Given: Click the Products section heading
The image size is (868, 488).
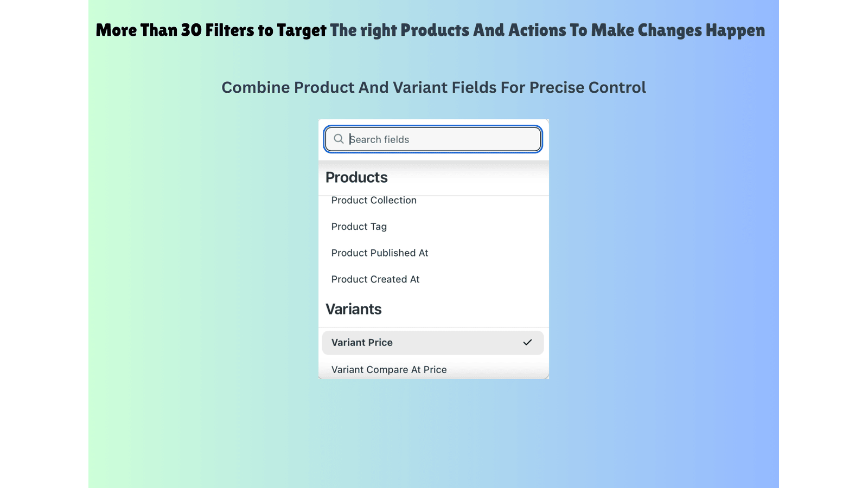Looking at the screenshot, I should tap(356, 177).
